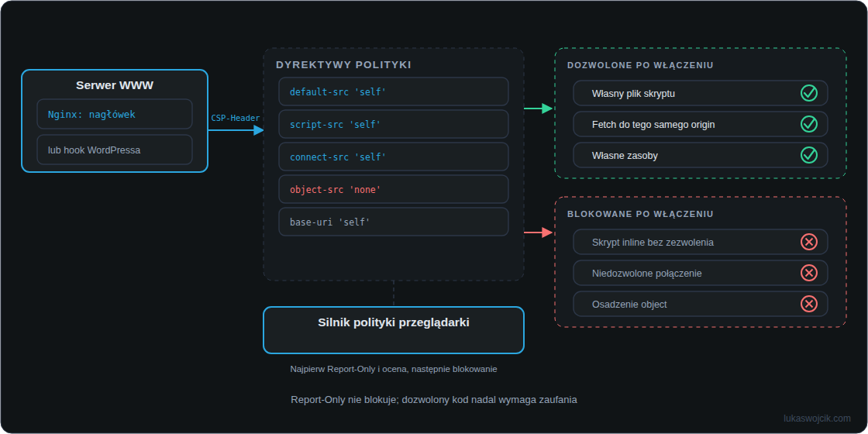Click the Silnik polityki przeglądarki box
The width and height of the screenshot is (868, 434).
point(394,330)
